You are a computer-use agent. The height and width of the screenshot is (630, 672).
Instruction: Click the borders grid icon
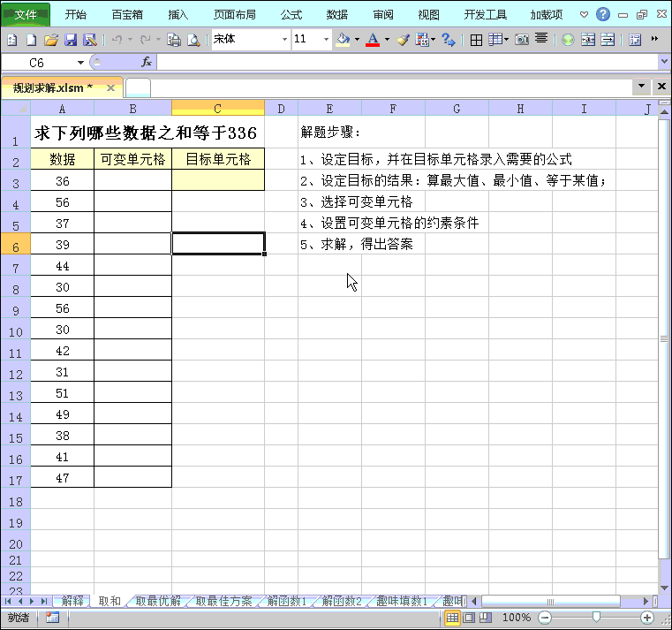[476, 40]
